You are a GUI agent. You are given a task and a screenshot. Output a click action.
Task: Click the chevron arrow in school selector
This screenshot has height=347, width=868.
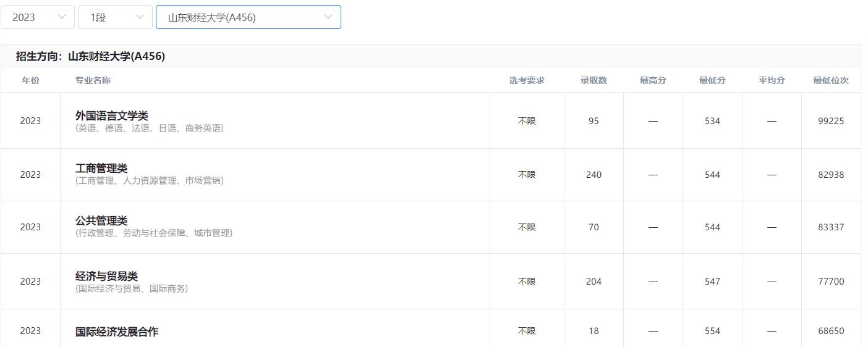point(328,17)
